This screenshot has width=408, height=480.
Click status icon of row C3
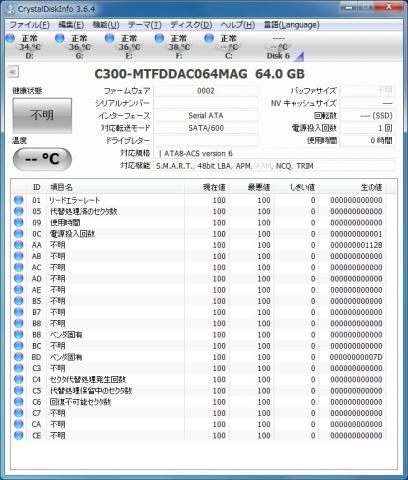(x=19, y=368)
